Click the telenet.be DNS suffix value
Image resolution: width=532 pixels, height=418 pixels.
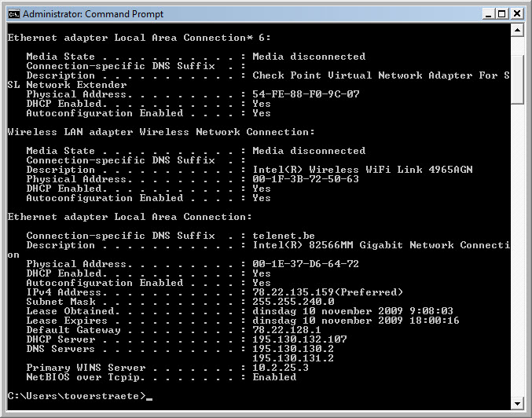click(284, 236)
